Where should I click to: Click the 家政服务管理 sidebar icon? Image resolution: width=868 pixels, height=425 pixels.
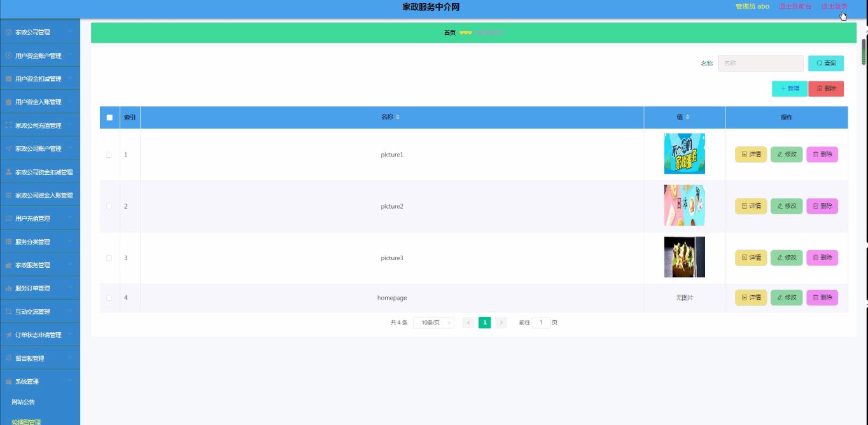[x=8, y=265]
